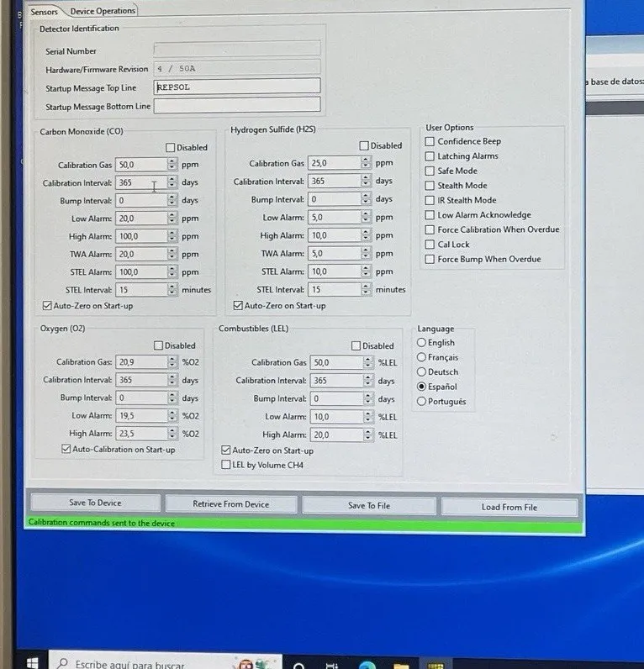This screenshot has width=644, height=669.
Task: Adjust H2S Calibration Gas spinner arrows
Action: (x=366, y=162)
